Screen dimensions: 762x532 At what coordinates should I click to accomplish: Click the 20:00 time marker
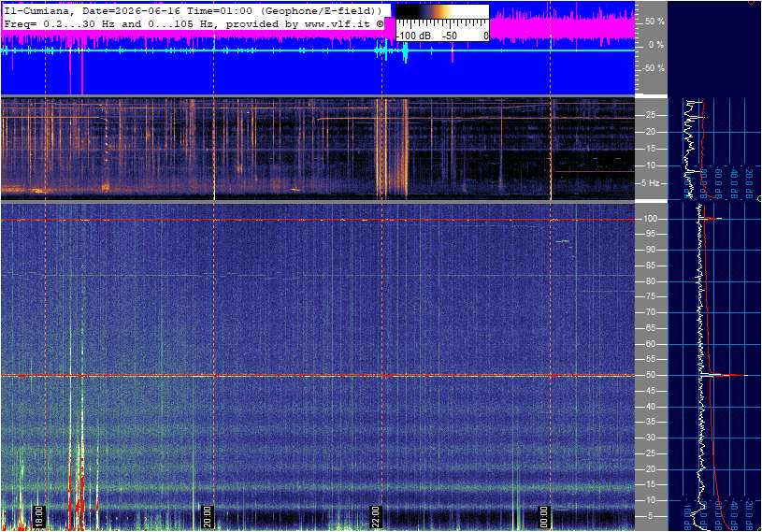(x=207, y=516)
